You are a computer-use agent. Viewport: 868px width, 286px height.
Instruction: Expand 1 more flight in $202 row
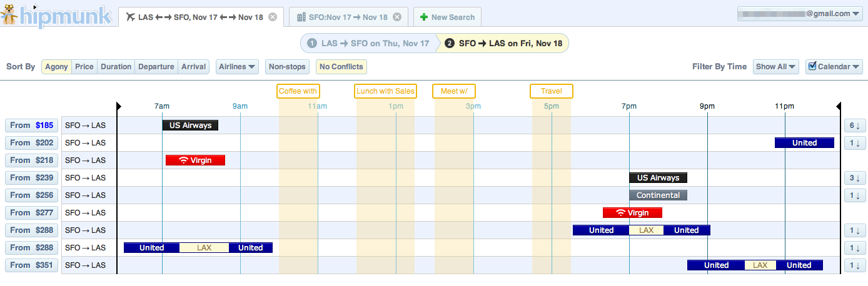855,143
